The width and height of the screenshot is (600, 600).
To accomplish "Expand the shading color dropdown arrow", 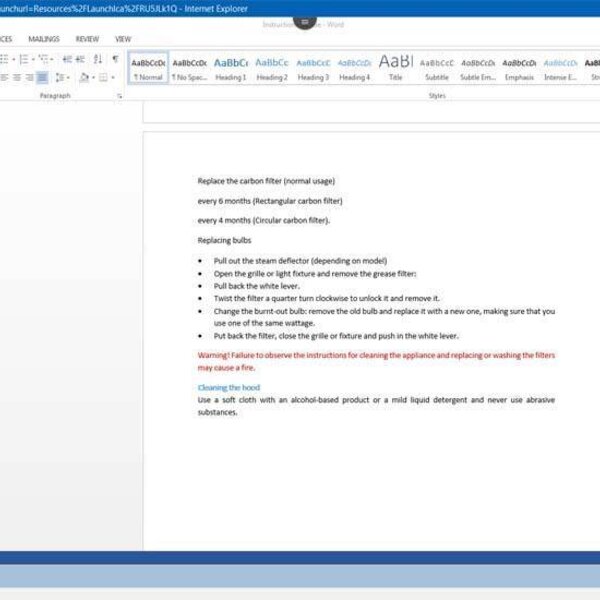I will [93, 78].
